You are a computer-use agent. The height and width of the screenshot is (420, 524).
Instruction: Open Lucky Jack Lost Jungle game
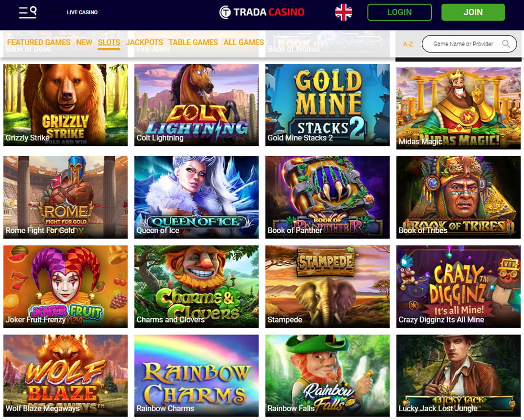point(458,375)
